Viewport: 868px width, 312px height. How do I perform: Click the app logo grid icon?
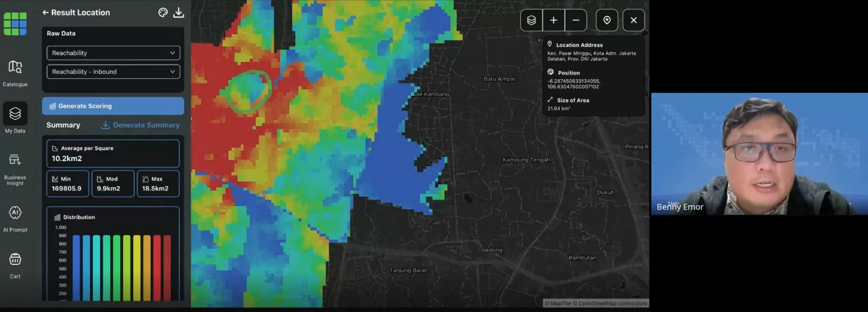(x=15, y=24)
